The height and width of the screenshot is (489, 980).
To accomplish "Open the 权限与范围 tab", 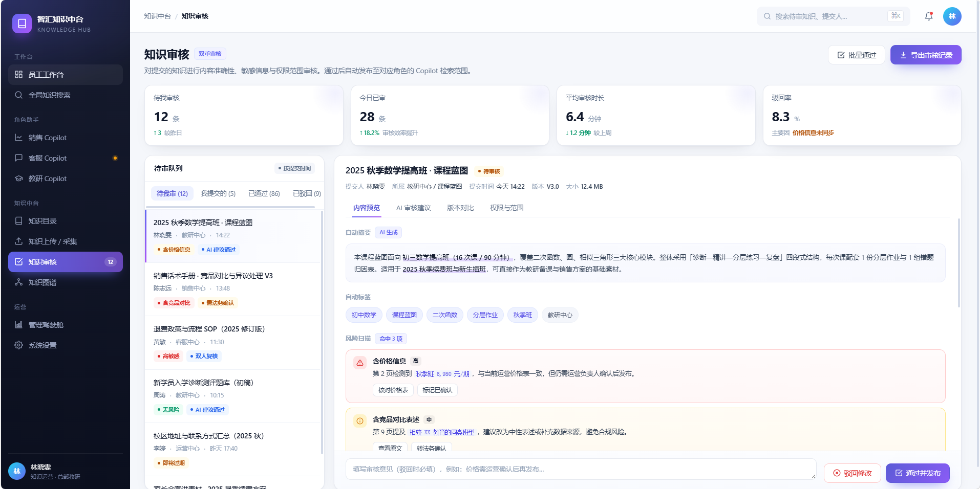I will click(x=506, y=208).
